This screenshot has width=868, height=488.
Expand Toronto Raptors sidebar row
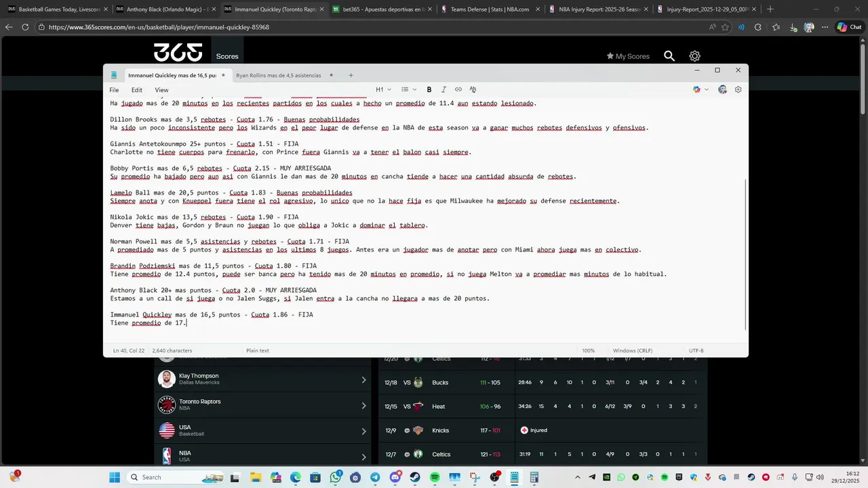(x=262, y=405)
